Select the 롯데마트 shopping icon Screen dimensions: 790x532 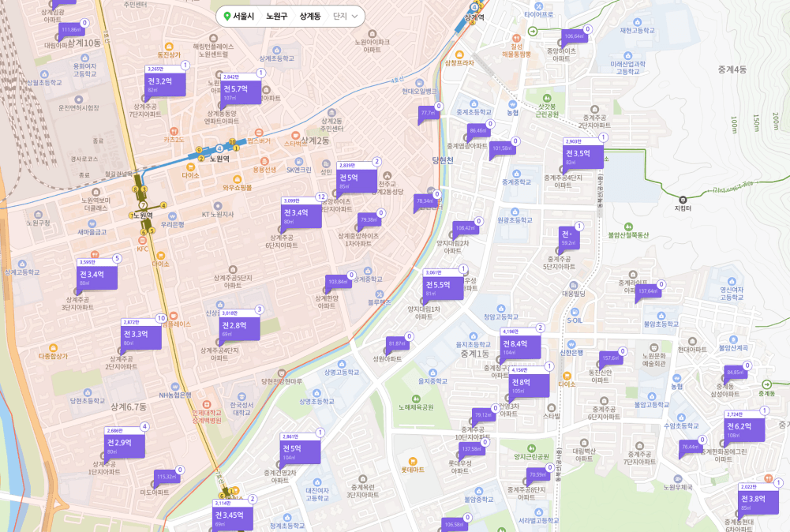click(412, 460)
